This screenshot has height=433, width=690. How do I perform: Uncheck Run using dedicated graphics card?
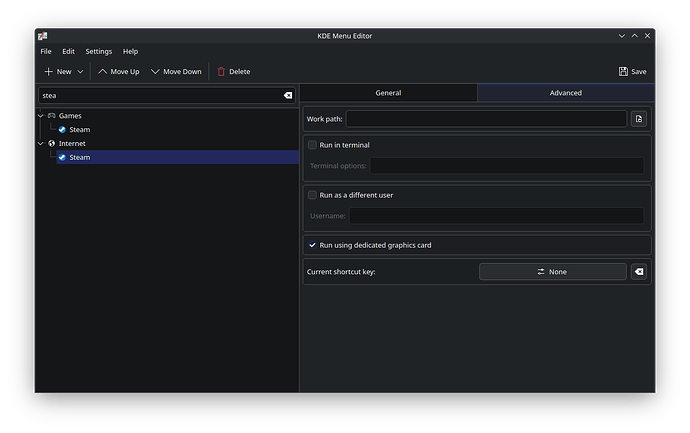(312, 245)
